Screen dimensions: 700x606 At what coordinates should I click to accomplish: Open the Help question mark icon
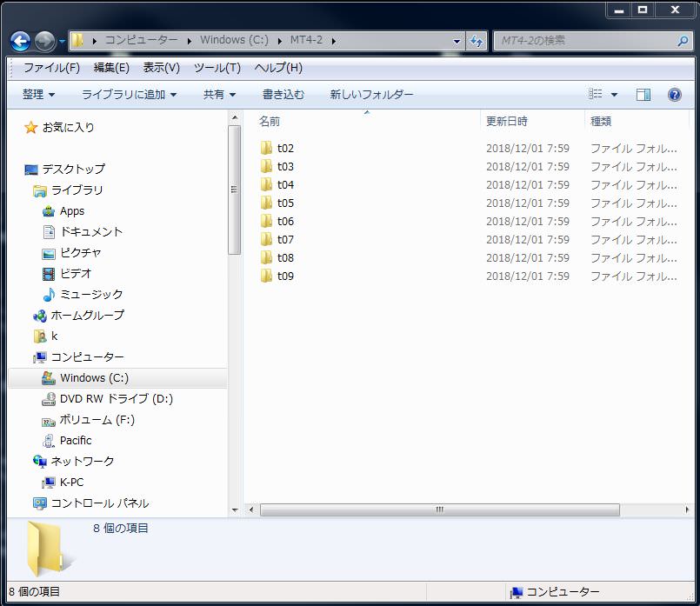674,95
